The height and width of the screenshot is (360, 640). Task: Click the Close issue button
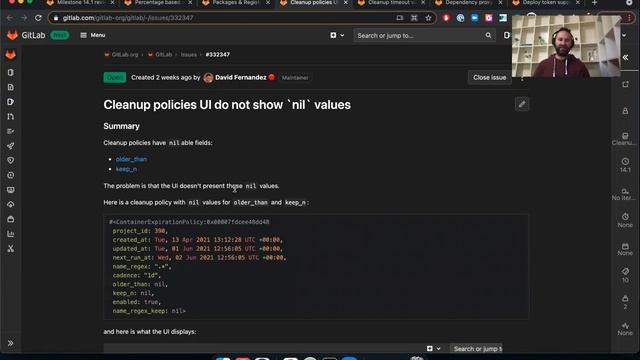489,78
